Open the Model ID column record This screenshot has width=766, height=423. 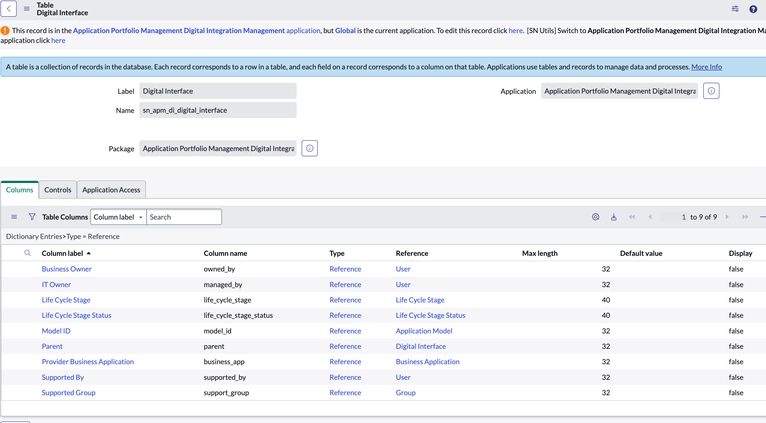56,331
